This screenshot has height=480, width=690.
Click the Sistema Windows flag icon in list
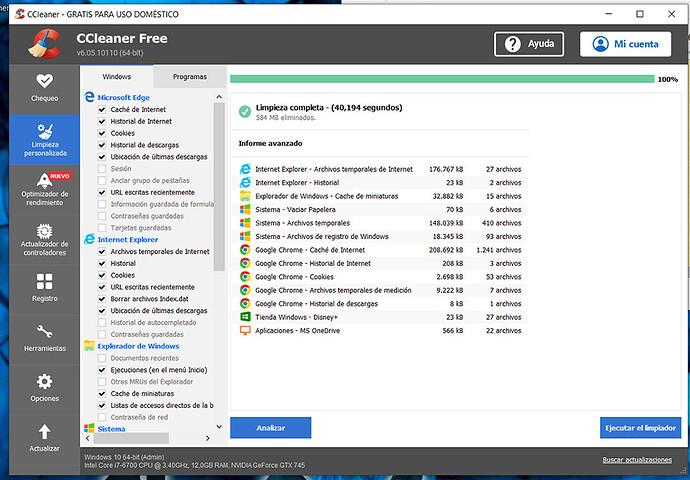(89, 428)
